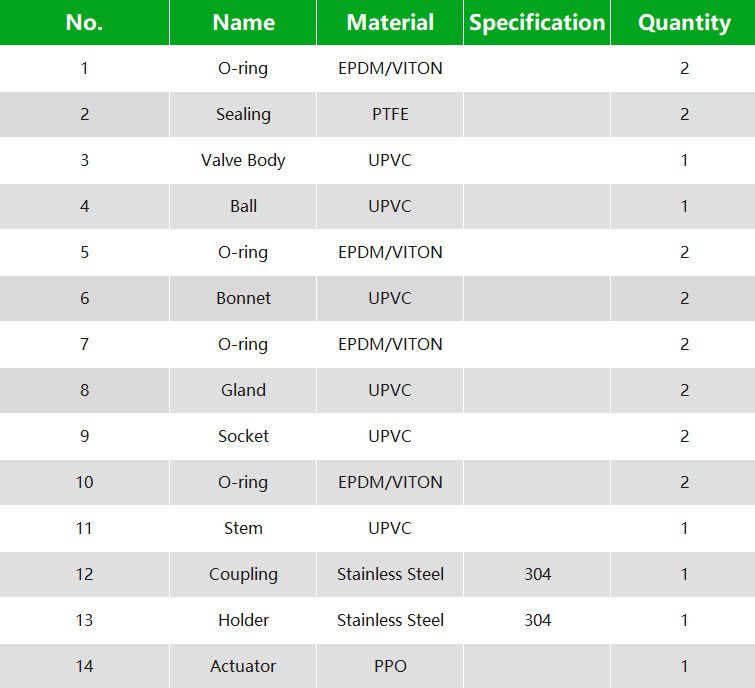This screenshot has height=688, width=755.
Task: Click the "304" specification in Coupling row
Action: point(537,574)
